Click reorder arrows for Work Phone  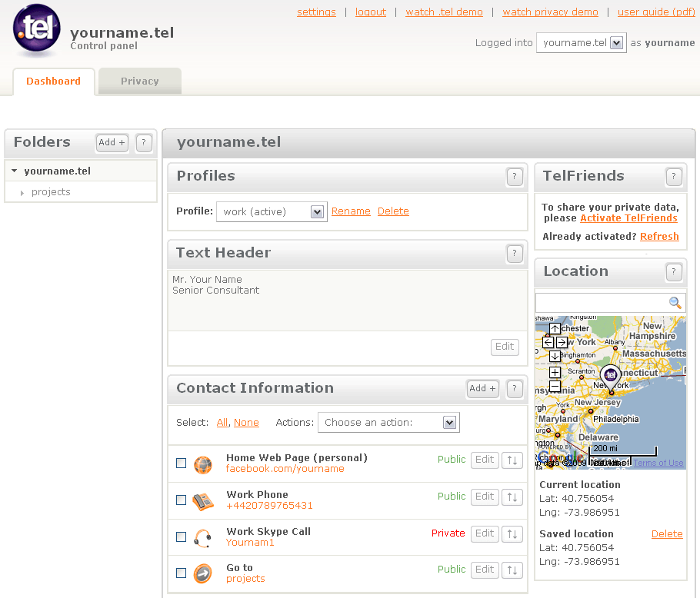(x=512, y=497)
